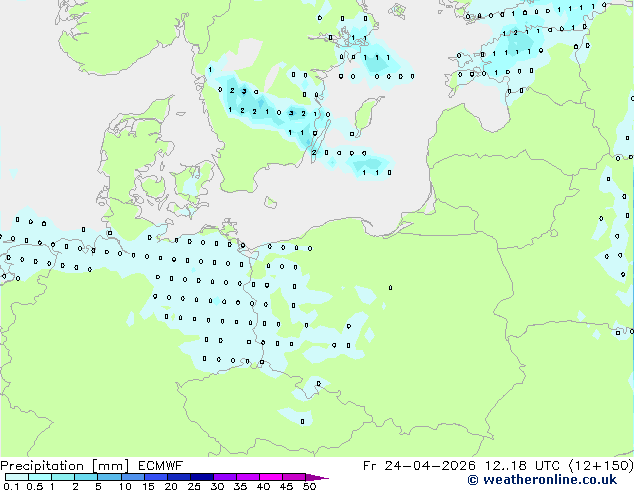Click the legend value '20'
The width and height of the screenshot is (634, 490).
click(x=171, y=486)
